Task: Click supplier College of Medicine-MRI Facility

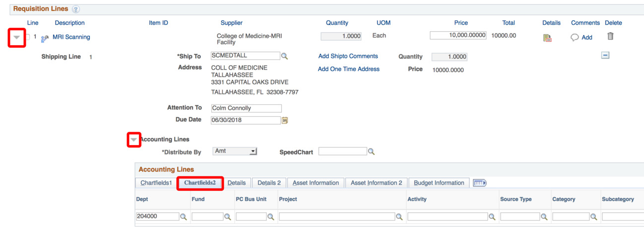Action: coord(249,39)
